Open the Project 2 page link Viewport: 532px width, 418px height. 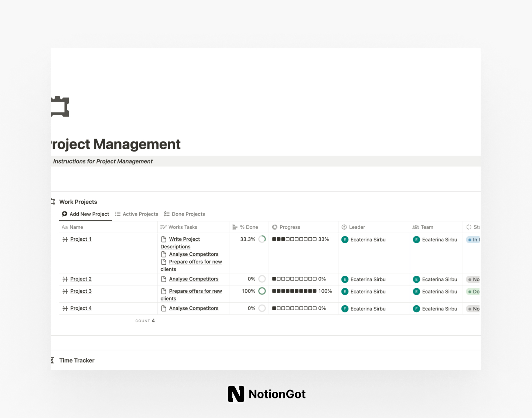[81, 279]
